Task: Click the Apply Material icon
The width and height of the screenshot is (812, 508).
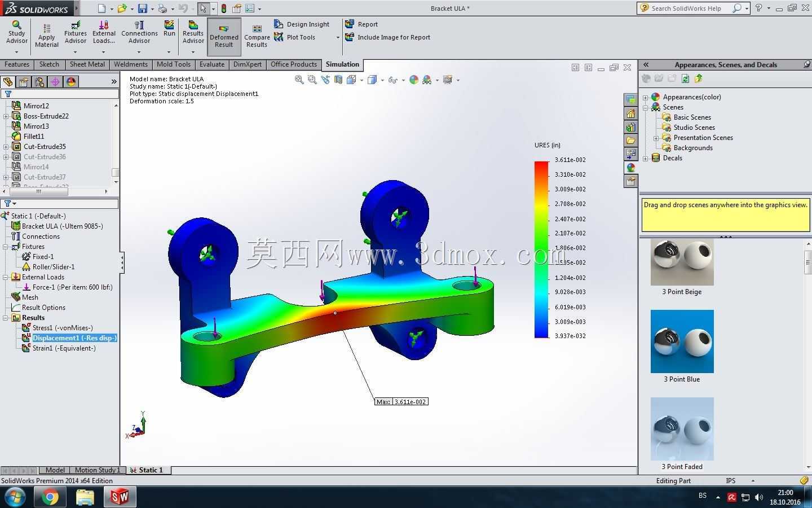Action: coord(47,28)
